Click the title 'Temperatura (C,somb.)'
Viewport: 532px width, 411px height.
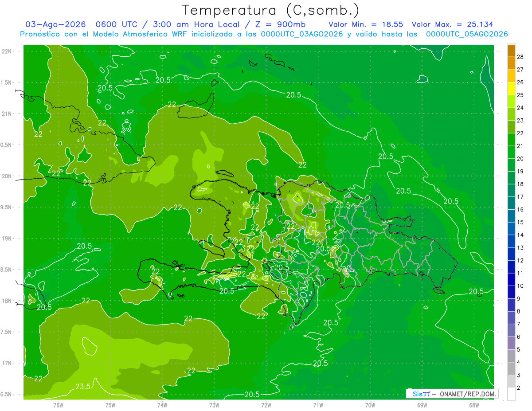click(x=271, y=10)
